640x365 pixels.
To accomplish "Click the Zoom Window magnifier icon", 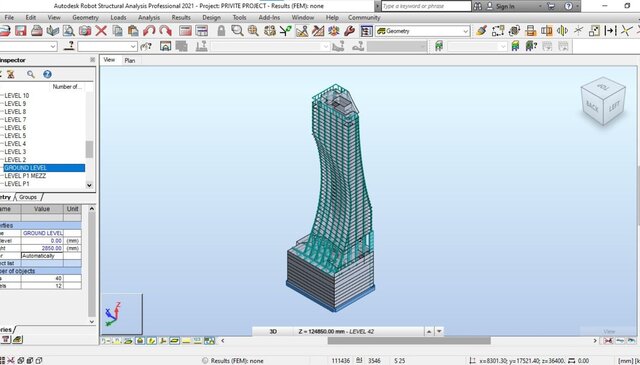I will (237, 31).
